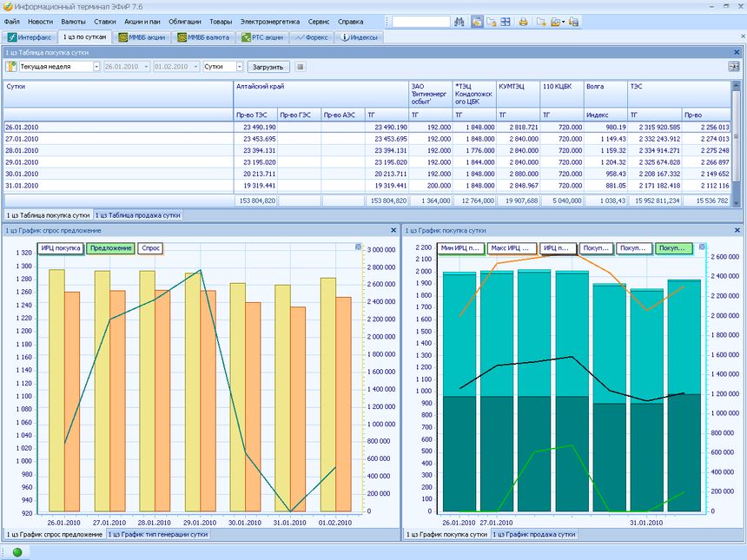747x560 pixels.
Task: Click the new folder icon in toolbar
Action: click(x=542, y=22)
